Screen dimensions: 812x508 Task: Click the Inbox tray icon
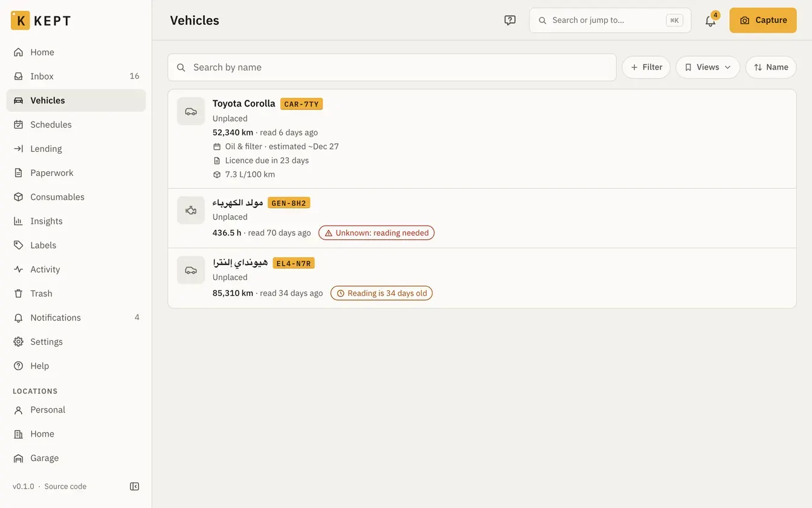[19, 76]
